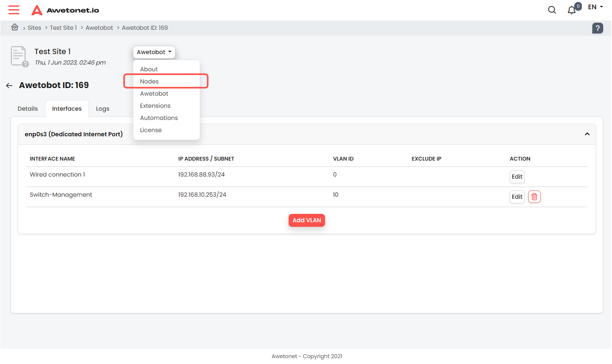Select Awetobot from the dropdown menu
The height and width of the screenshot is (364, 612).
pos(167,94)
